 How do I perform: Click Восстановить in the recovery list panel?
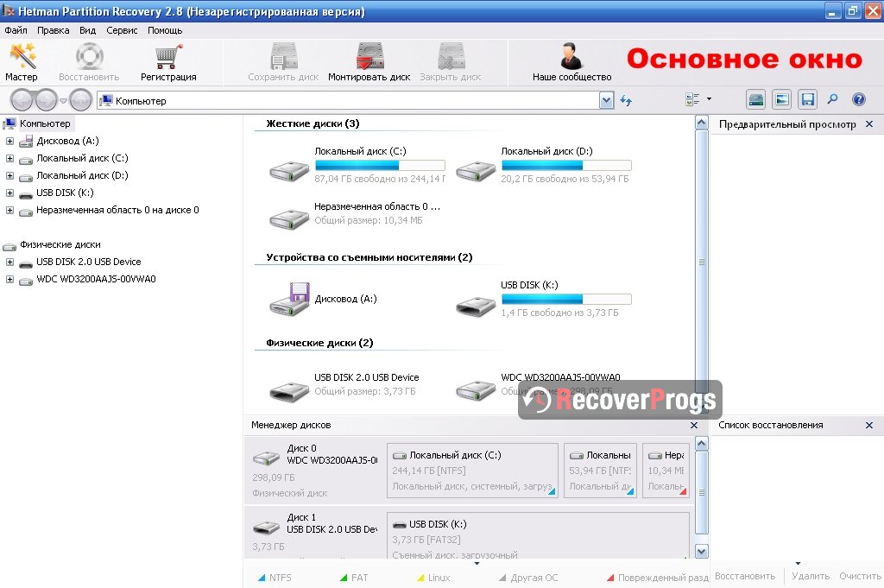coord(745,576)
